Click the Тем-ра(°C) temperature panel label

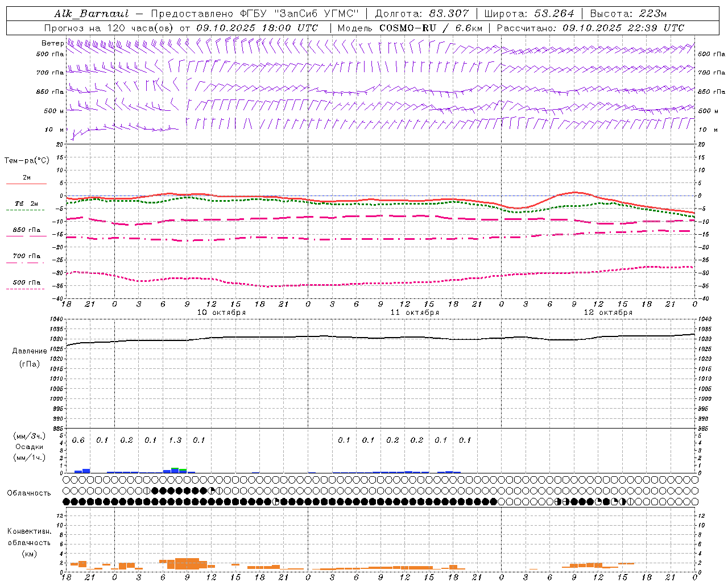27,161
